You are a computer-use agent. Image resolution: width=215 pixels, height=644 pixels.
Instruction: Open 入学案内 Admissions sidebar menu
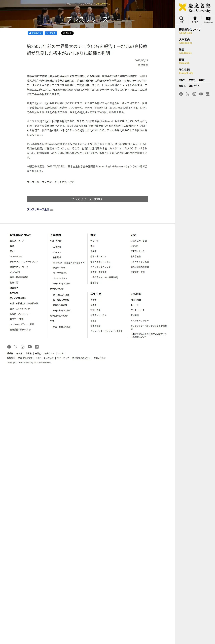coord(186,41)
